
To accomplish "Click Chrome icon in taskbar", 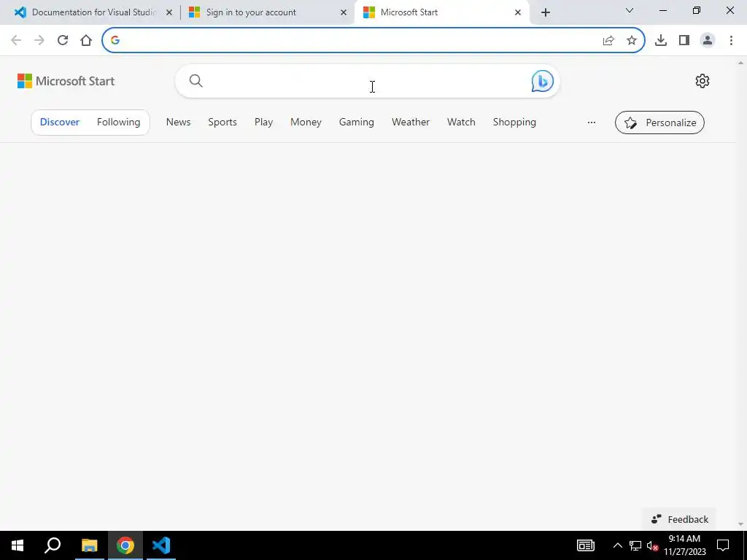I will [x=125, y=545].
